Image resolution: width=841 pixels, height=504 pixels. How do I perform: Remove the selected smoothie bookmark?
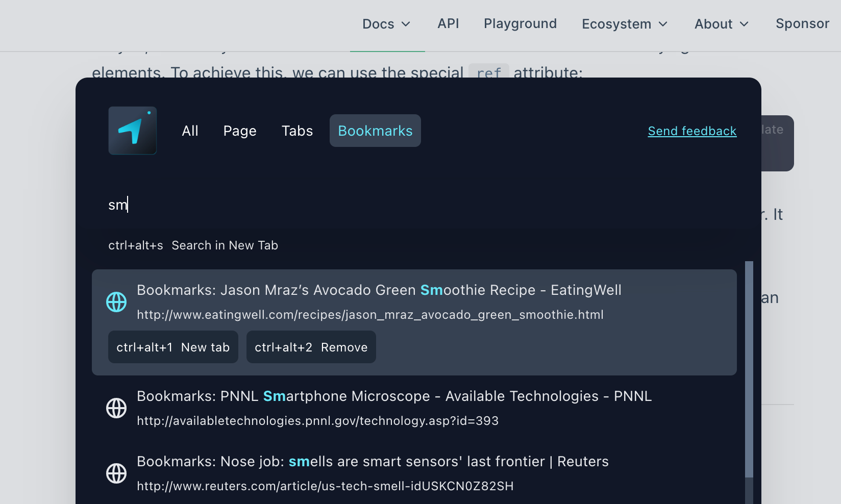coord(311,347)
